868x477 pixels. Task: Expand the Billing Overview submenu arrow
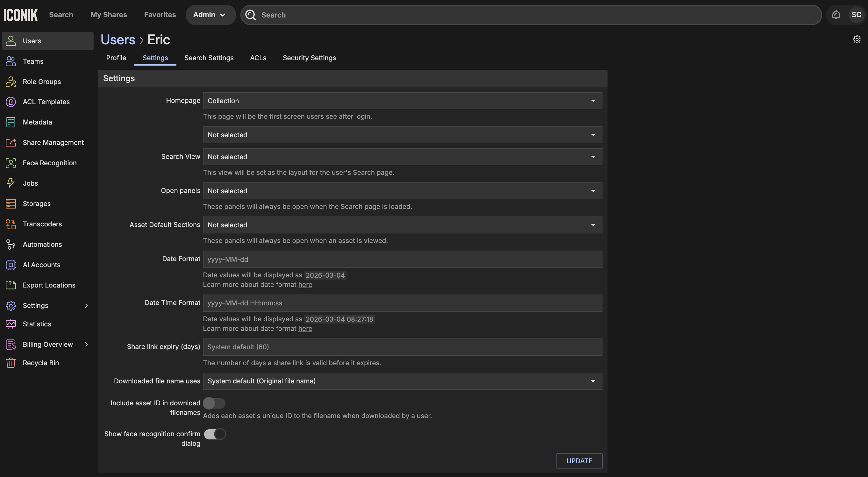(87, 344)
